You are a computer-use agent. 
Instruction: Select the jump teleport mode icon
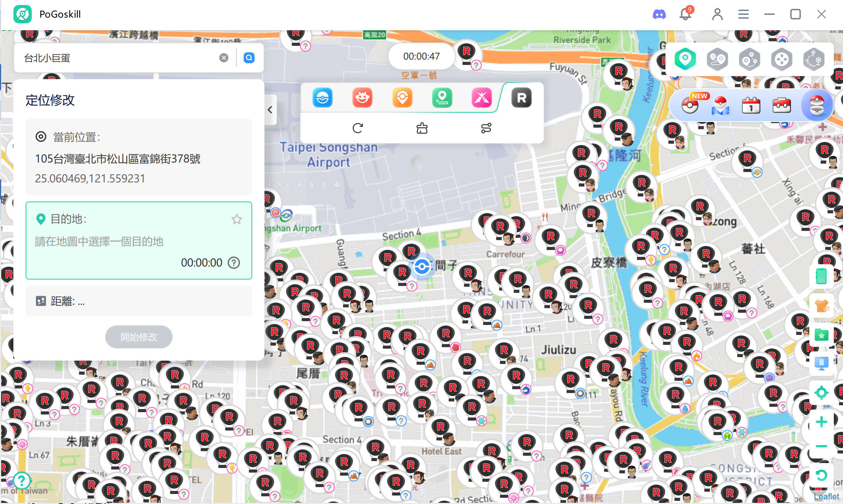[x=814, y=59]
